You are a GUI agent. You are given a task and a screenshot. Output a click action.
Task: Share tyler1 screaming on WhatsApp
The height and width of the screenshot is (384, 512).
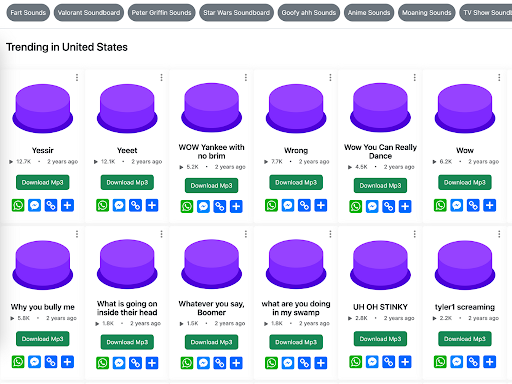[440, 362]
